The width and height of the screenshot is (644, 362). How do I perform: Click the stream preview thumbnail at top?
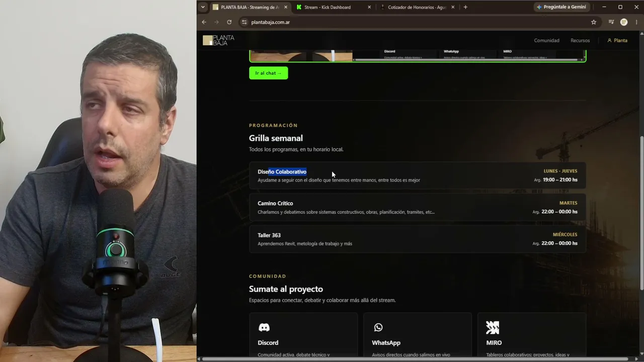418,56
